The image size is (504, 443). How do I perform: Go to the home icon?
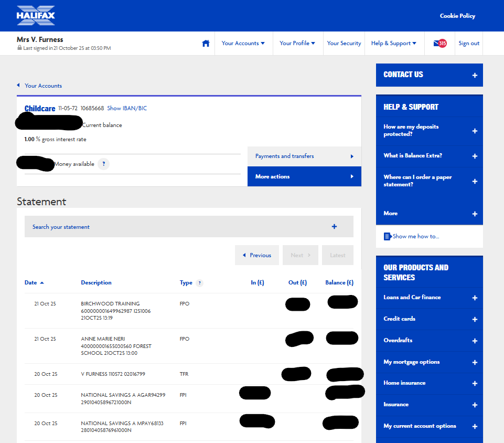(x=206, y=44)
